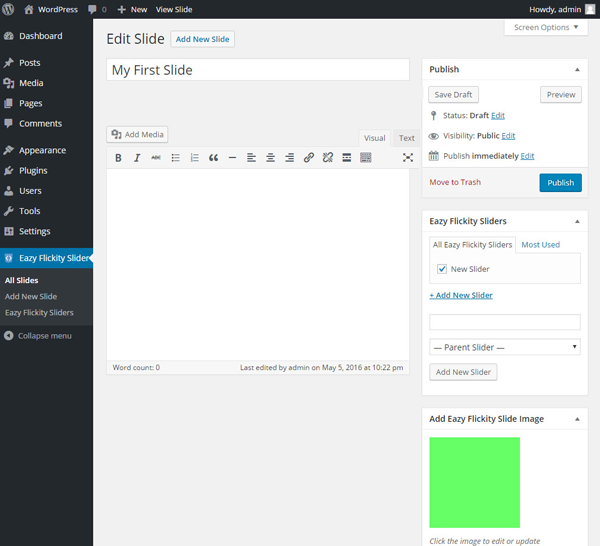Click the Add Media button

tap(137, 134)
